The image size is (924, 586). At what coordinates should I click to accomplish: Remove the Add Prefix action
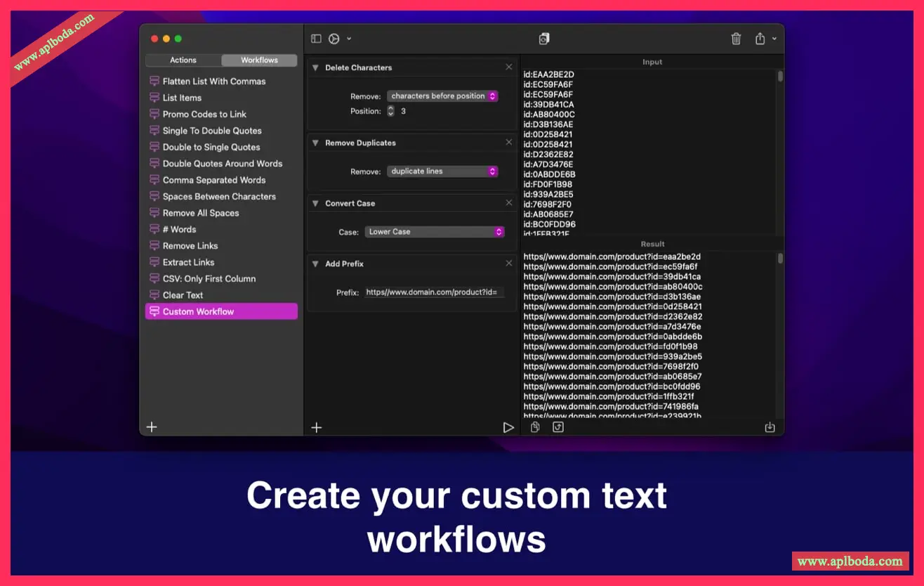click(x=509, y=263)
